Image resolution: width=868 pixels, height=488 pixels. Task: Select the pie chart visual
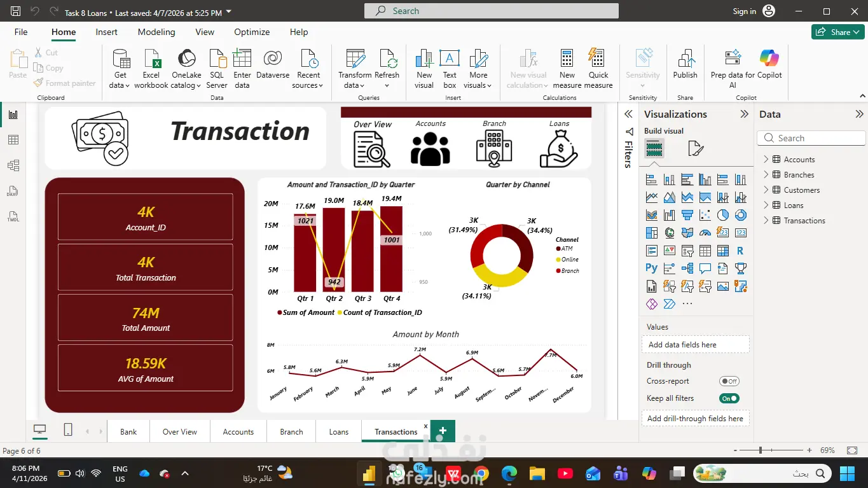[x=722, y=215]
